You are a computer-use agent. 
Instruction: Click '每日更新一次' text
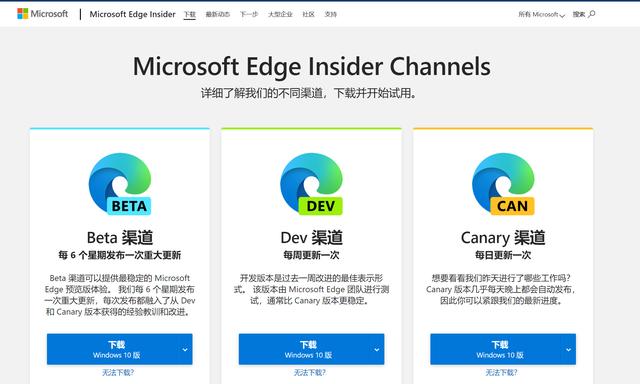pyautogui.click(x=503, y=255)
